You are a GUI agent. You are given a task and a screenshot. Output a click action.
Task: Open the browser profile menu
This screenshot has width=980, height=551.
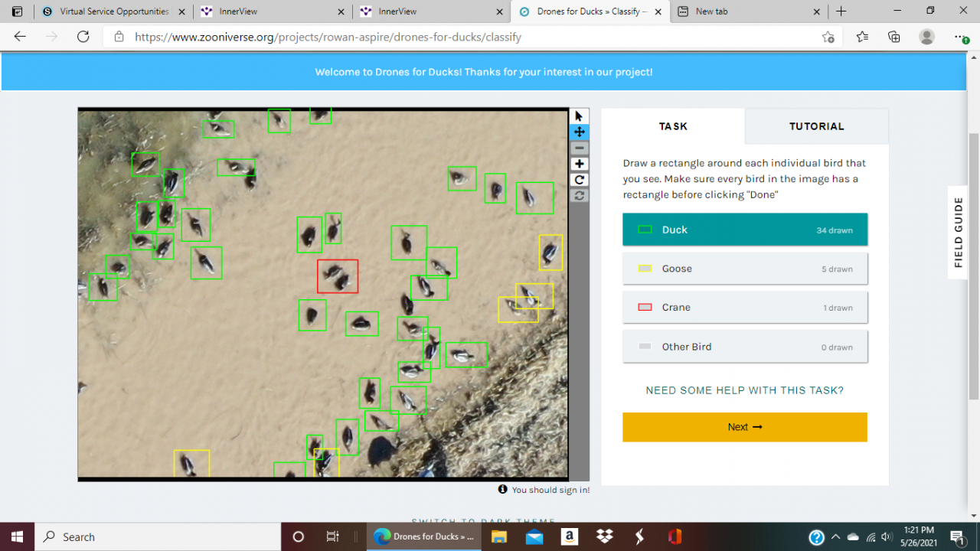click(926, 37)
